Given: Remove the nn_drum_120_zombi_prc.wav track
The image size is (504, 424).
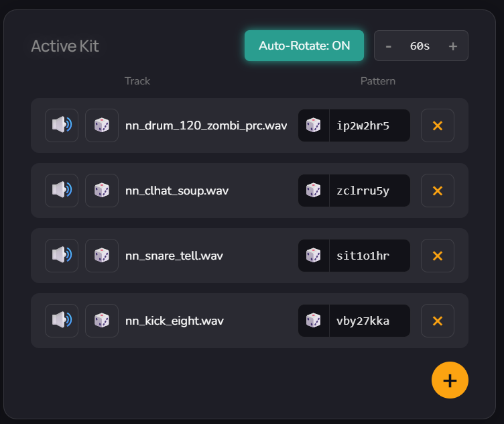Looking at the screenshot, I should (x=438, y=125).
